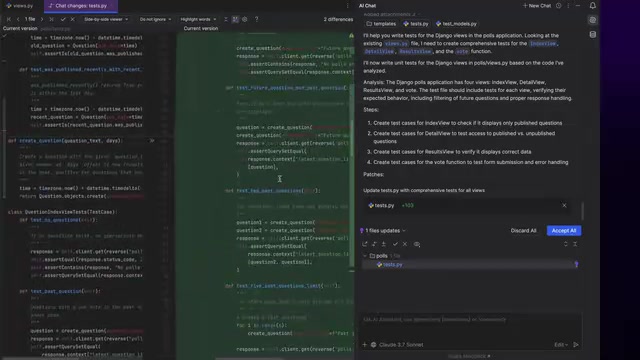Open AI Chat panel options menu
Screen dimensions: 640x360
[x=568, y=6]
